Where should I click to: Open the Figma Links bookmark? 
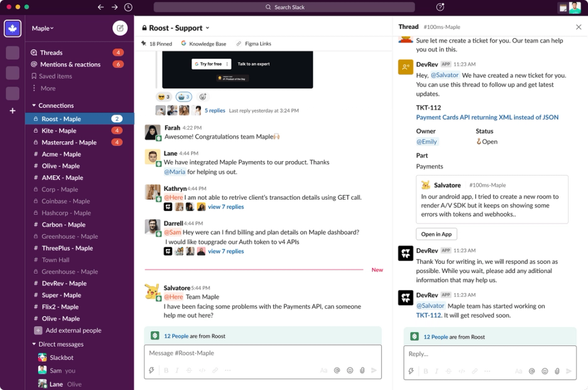click(254, 44)
